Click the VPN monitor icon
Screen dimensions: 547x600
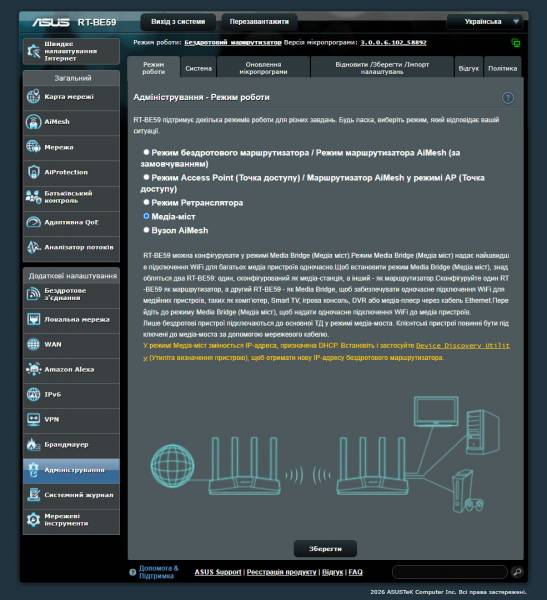33,419
